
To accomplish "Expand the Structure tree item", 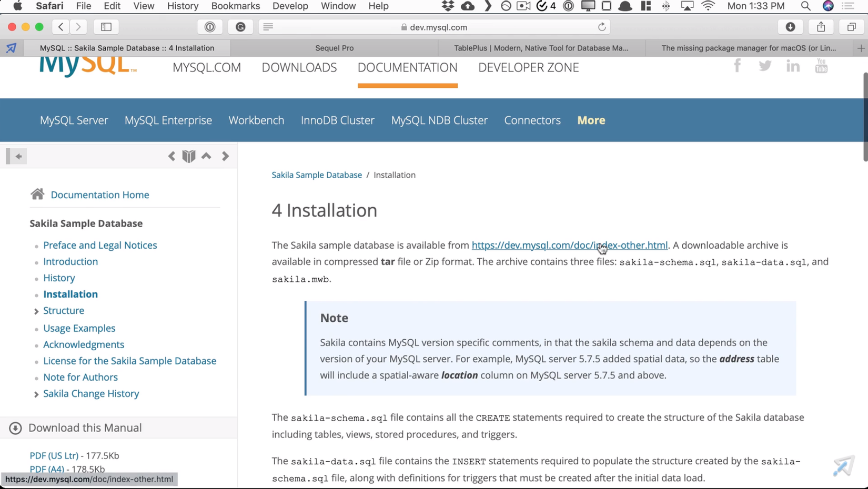I will [x=36, y=311].
